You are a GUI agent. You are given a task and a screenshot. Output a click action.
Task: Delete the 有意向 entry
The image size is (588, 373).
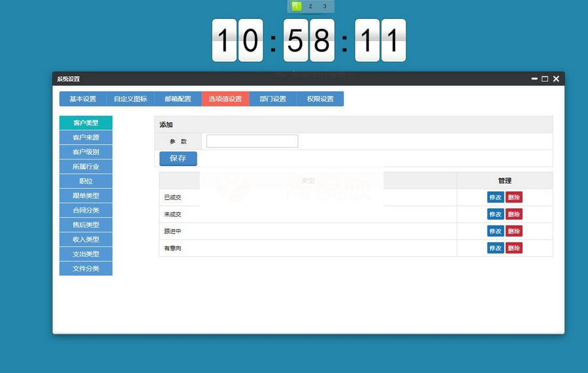click(514, 248)
